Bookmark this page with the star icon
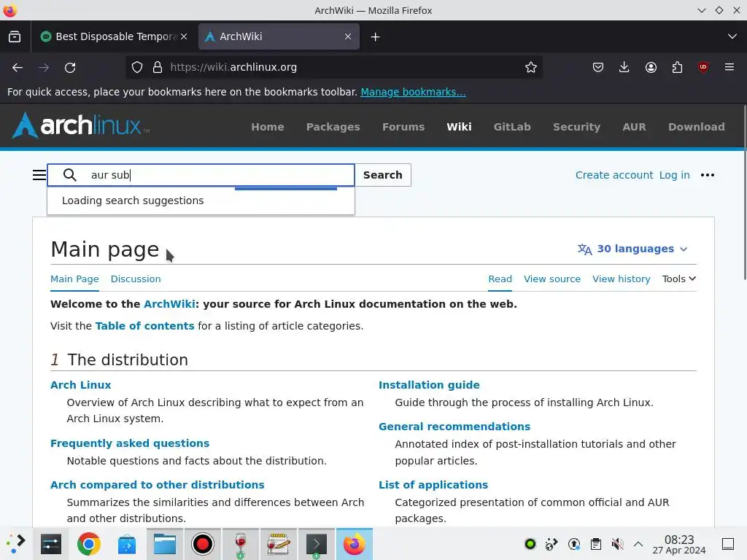The width and height of the screenshot is (747, 560). 531,68
